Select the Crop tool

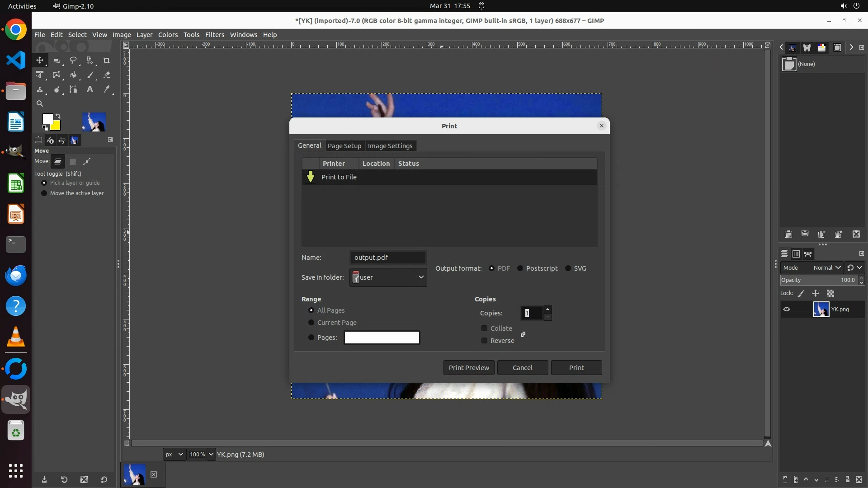point(107,60)
